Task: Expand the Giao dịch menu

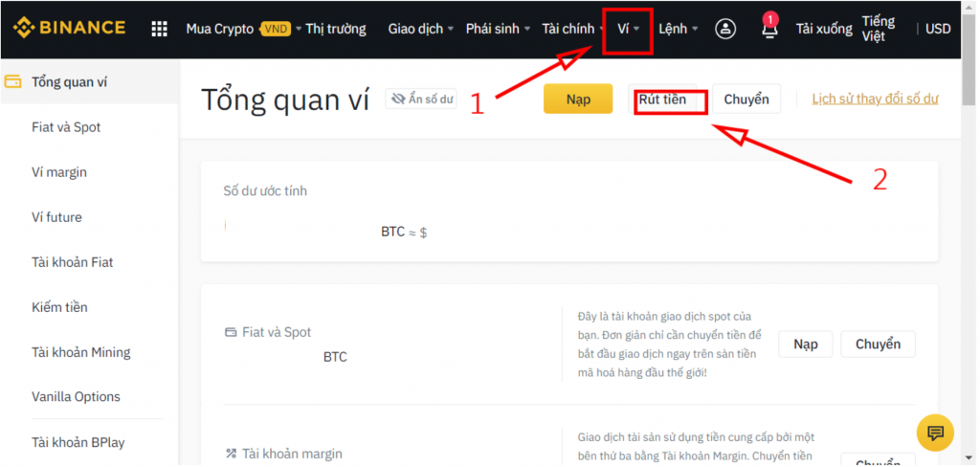Action: [419, 29]
